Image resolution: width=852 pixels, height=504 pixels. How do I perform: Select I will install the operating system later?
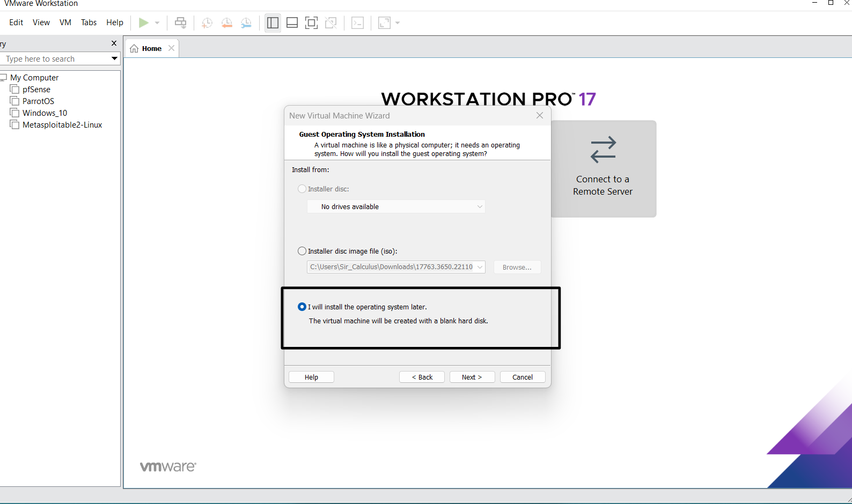point(302,307)
